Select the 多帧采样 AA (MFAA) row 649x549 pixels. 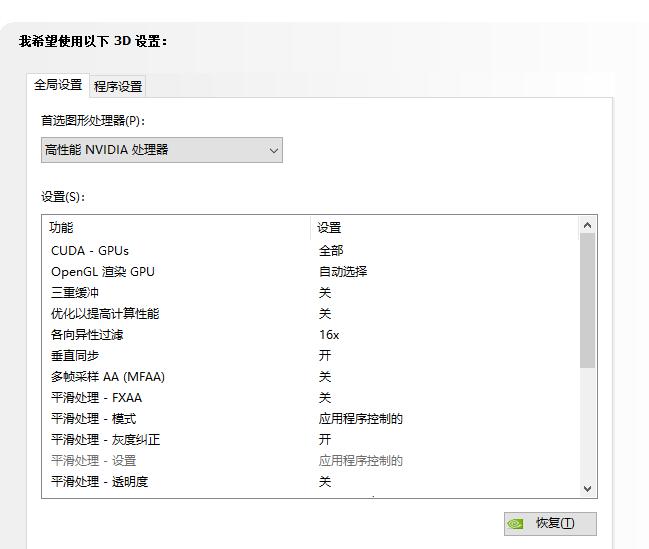click(108, 376)
